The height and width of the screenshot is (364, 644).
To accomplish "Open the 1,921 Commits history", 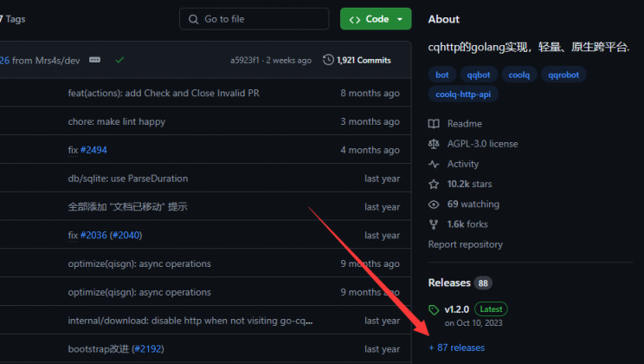I will (x=357, y=60).
